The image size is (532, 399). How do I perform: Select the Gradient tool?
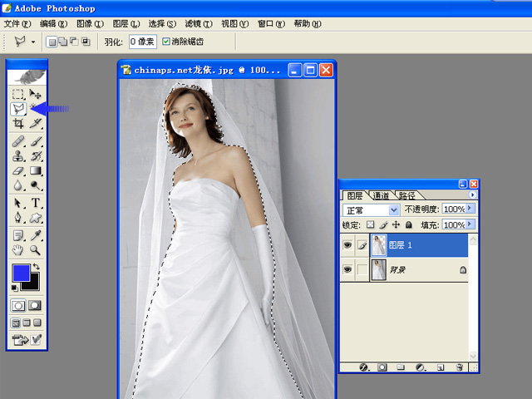35,170
